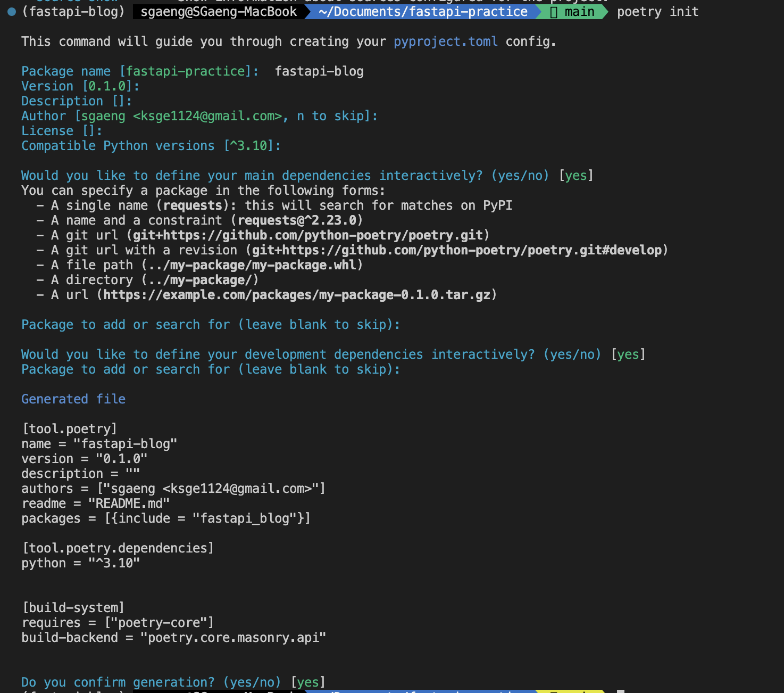
Task: Click the example.com tar.gz url example
Action: point(297,295)
